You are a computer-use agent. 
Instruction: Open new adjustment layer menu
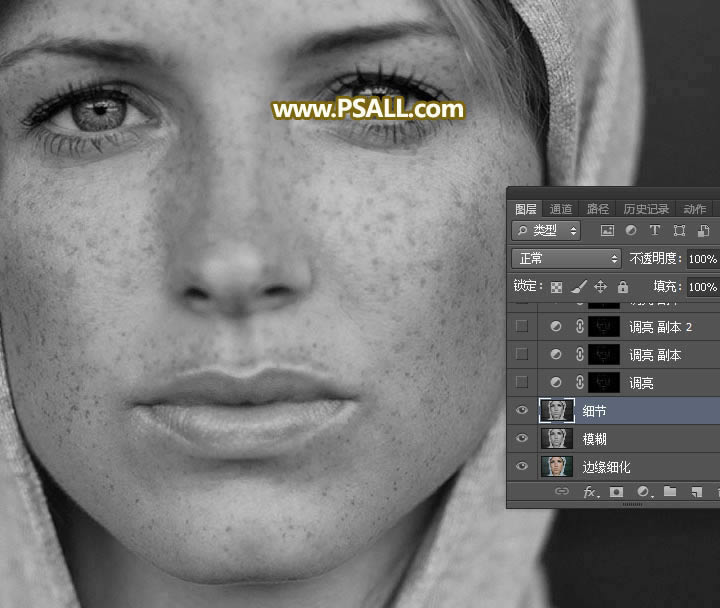(x=644, y=492)
